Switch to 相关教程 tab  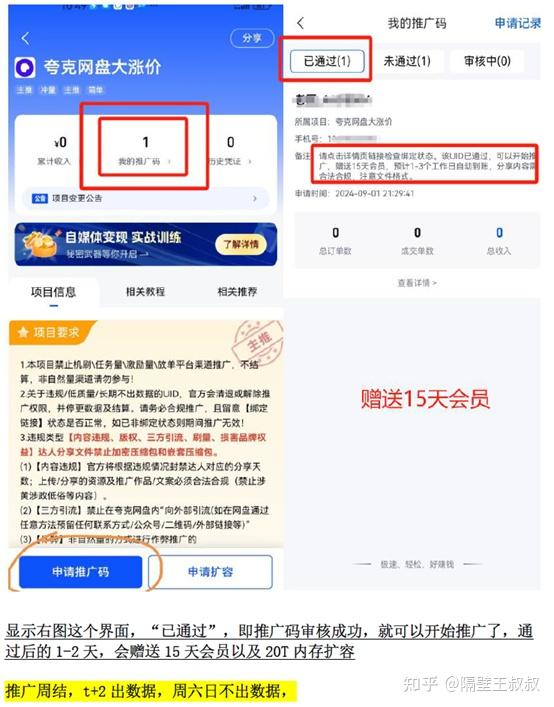145,292
